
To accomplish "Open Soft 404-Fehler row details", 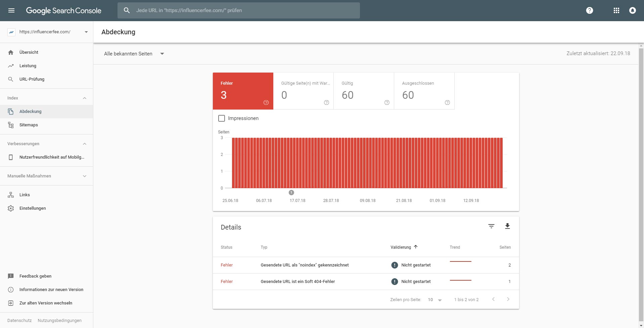I will pyautogui.click(x=366, y=282).
